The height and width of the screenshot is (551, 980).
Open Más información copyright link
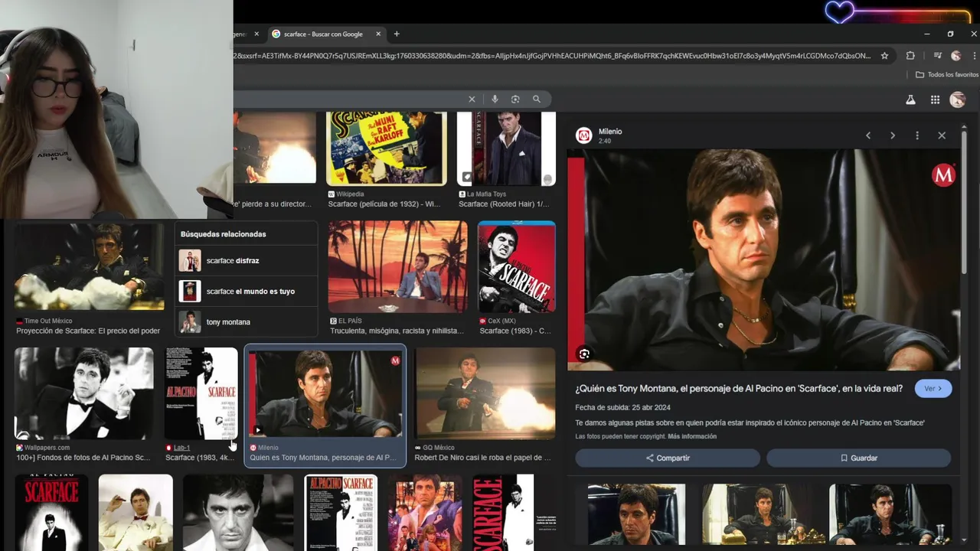692,436
